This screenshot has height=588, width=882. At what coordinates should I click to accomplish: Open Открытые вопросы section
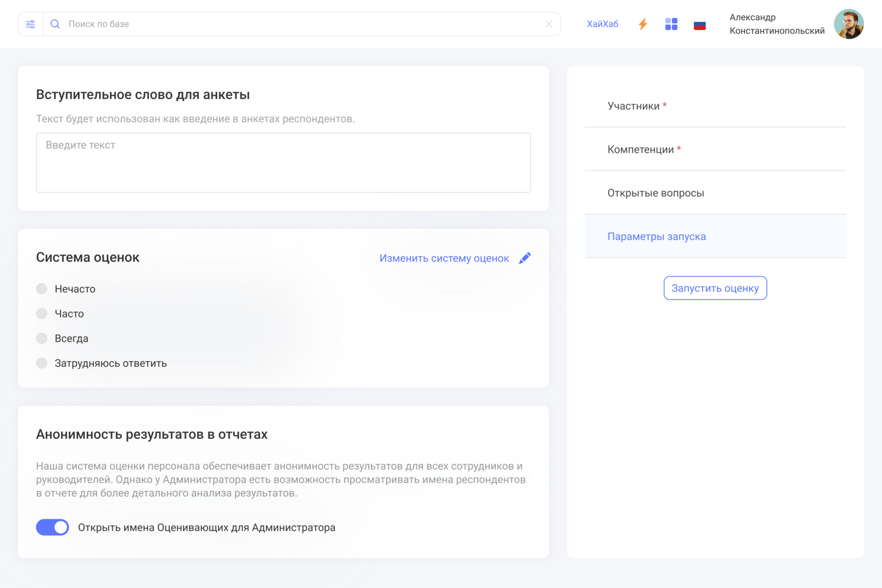656,193
